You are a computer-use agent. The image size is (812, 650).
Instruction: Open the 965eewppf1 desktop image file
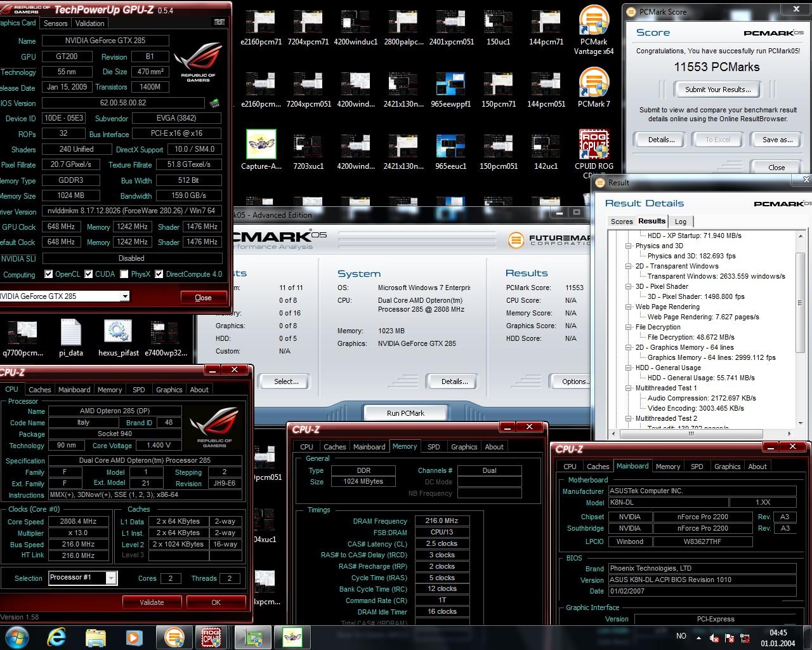click(x=451, y=89)
